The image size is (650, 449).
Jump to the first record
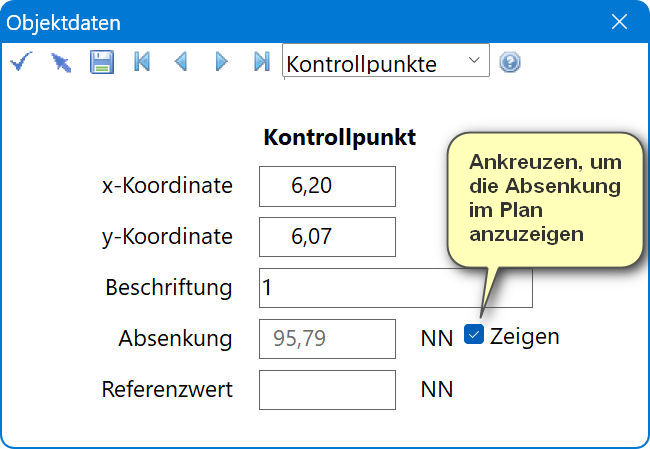(141, 62)
